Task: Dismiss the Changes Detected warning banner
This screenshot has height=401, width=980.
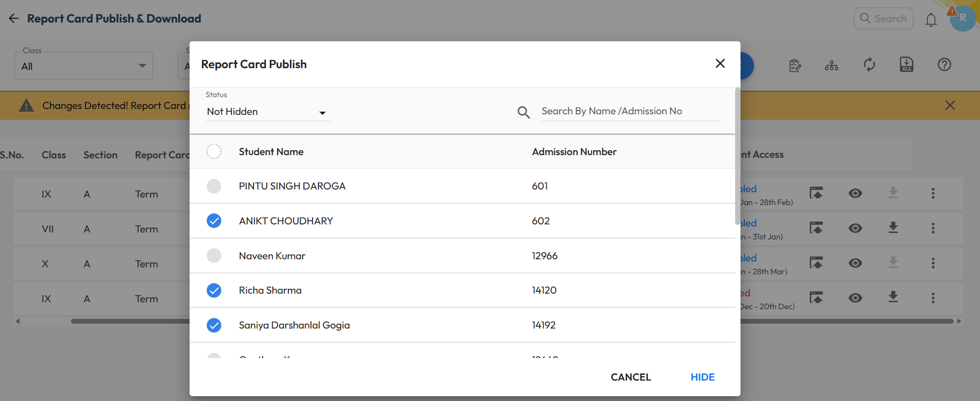Action: click(949, 105)
